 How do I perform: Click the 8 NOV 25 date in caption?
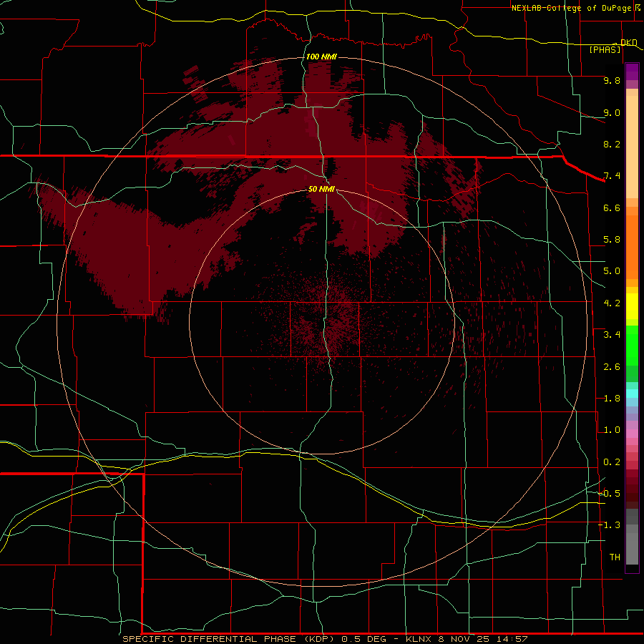(x=464, y=639)
